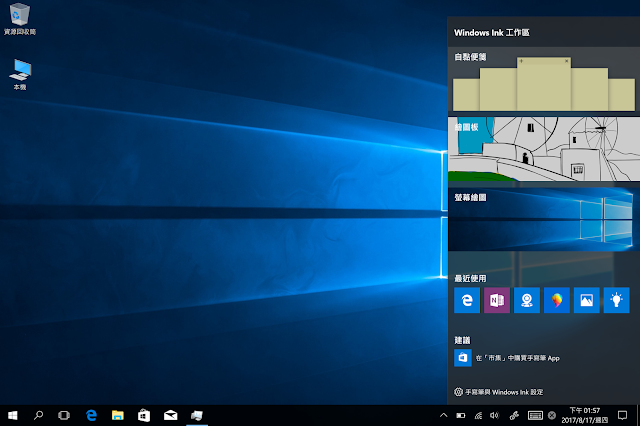Viewport: 640px width, 426px height.
Task: Open Paint 3D from recently used apps
Action: click(x=557, y=300)
